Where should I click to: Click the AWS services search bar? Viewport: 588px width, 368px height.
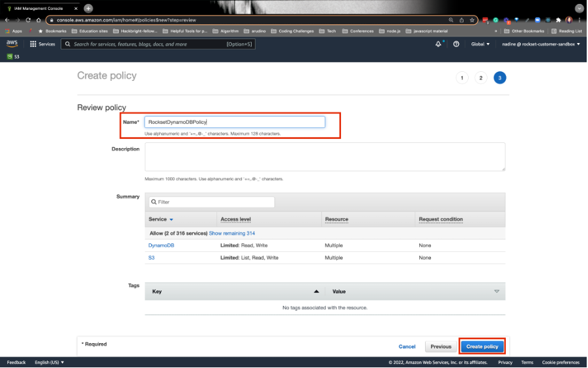point(158,44)
